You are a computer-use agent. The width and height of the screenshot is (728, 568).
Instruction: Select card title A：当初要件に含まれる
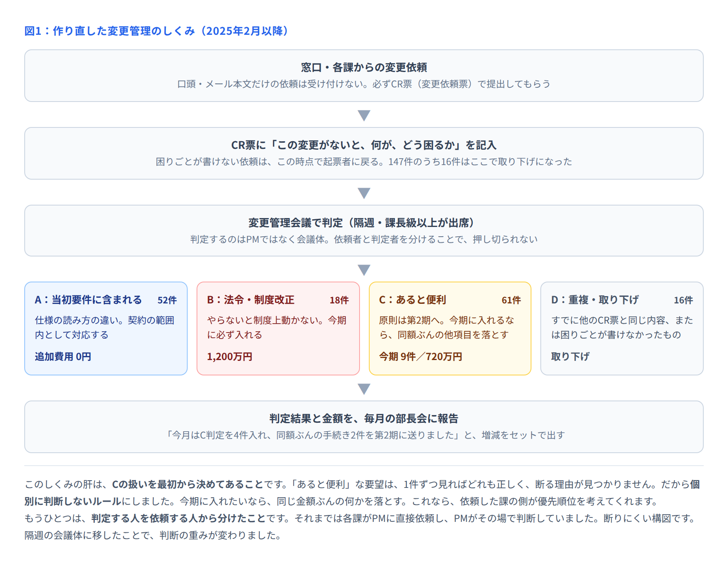(88, 300)
